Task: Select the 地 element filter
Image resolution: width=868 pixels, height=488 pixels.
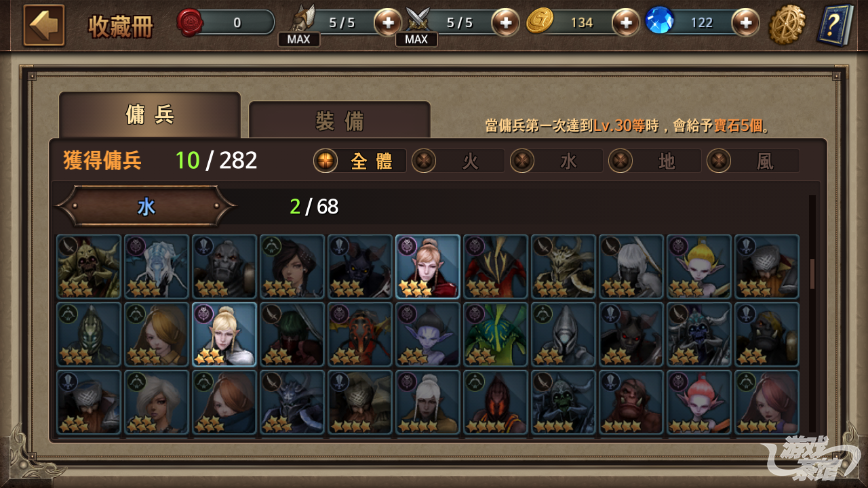Action: [654, 161]
